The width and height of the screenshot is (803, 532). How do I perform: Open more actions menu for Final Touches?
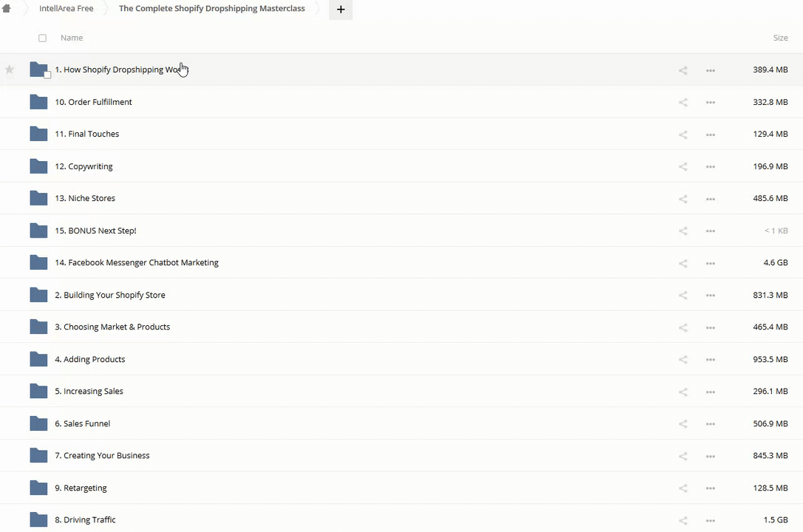click(710, 134)
